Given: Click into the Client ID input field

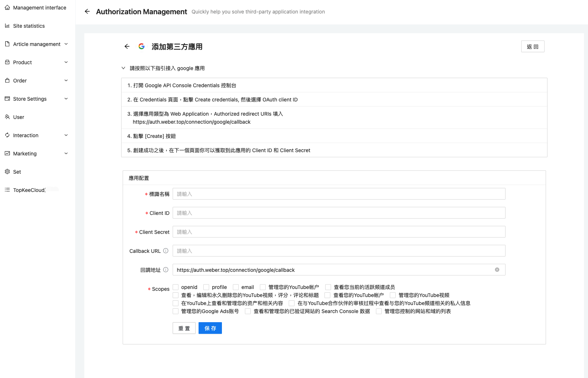Looking at the screenshot, I should tap(339, 213).
